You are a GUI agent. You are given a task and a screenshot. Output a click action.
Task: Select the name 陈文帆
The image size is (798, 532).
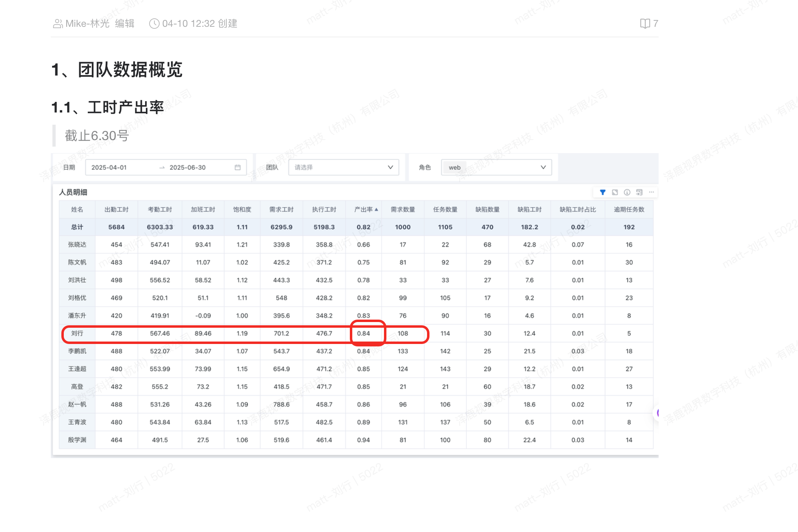77,262
